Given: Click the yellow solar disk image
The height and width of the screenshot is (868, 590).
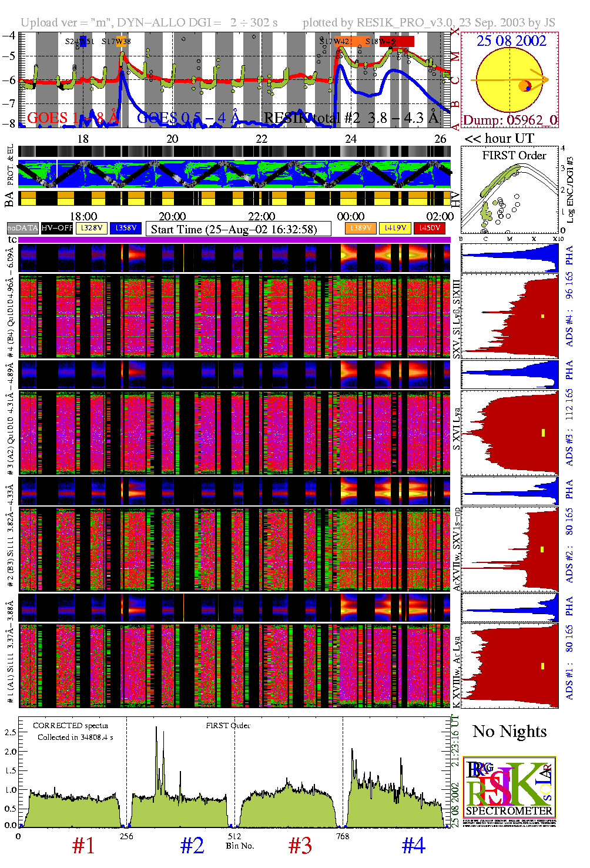Looking at the screenshot, I should [x=509, y=80].
